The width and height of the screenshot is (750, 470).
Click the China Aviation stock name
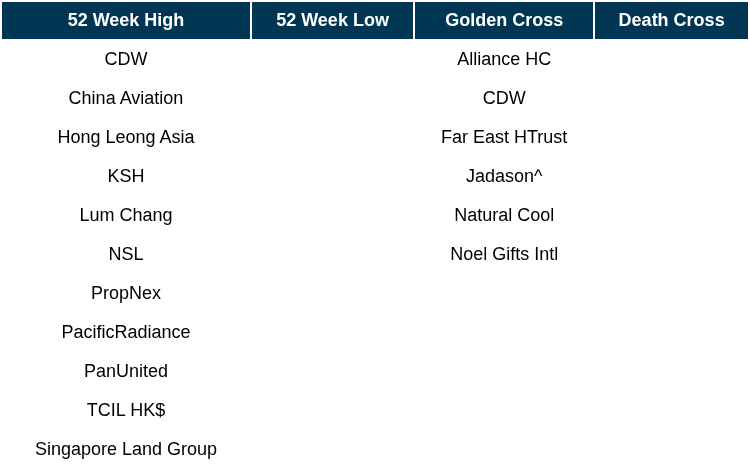pos(126,98)
